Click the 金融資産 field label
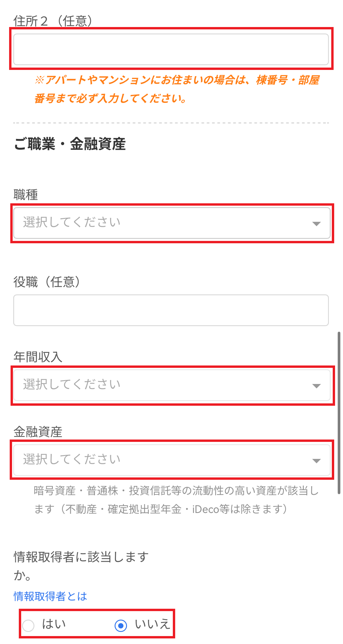Screen dimensions: 343x644 38,432
